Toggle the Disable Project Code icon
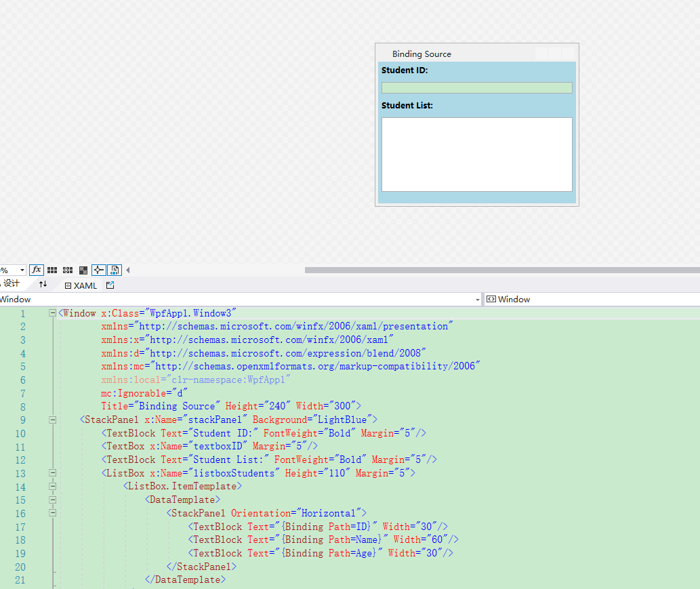 (115, 270)
